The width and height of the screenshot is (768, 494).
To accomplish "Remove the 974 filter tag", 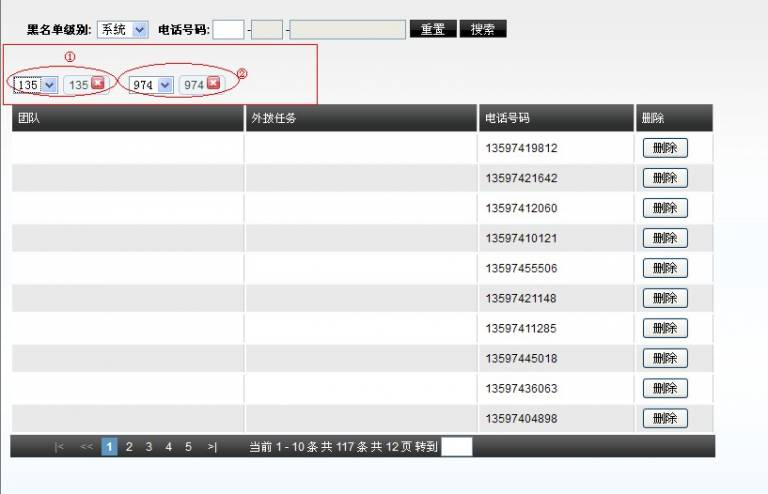I will 213,84.
